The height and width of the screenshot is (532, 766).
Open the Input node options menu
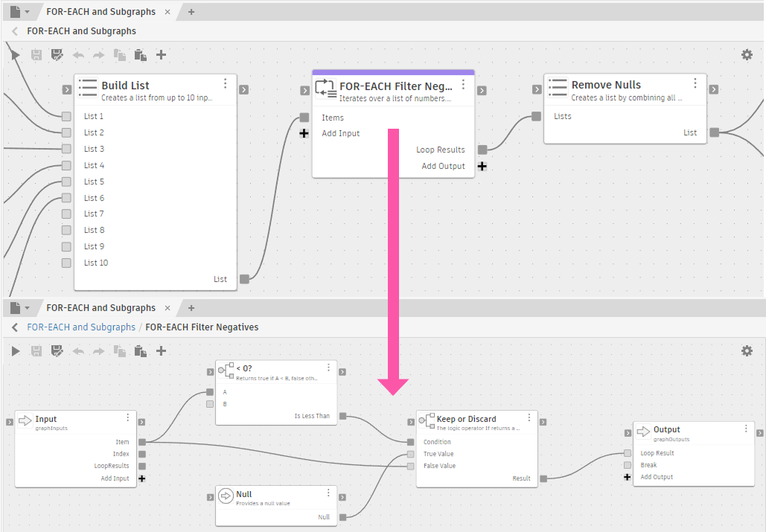(128, 417)
